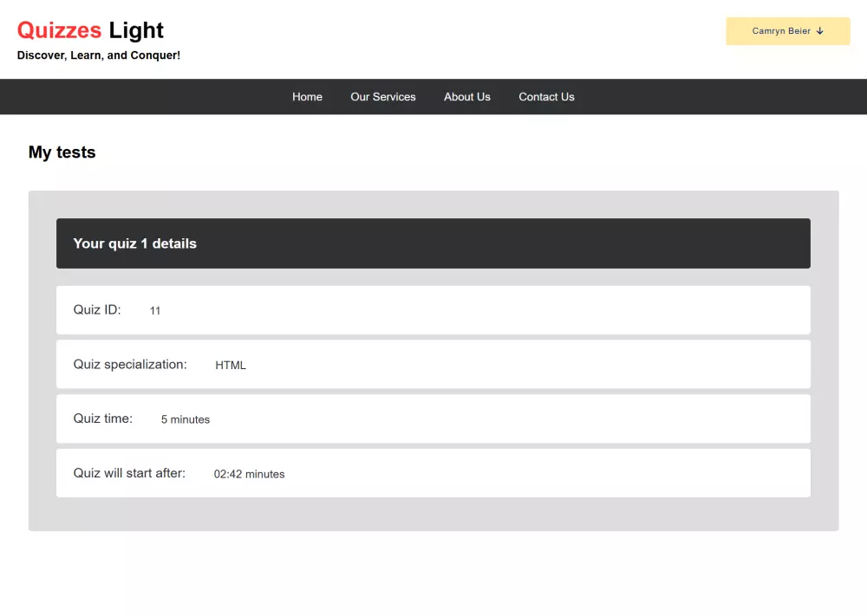This screenshot has width=867, height=616.
Task: Click the Quiz time label
Action: click(103, 418)
